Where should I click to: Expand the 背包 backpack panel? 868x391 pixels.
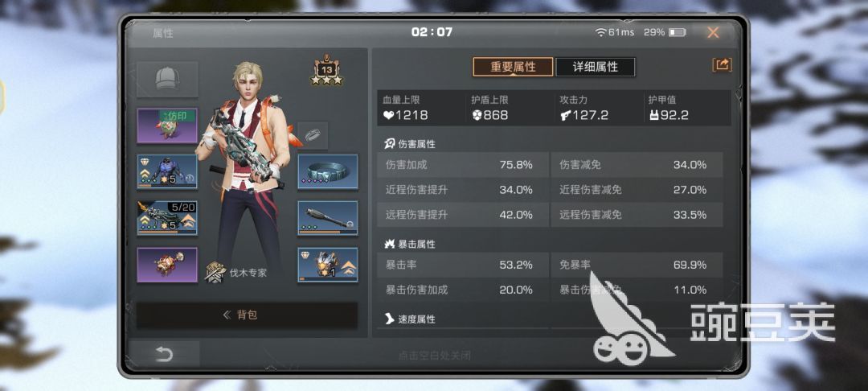pos(247,315)
